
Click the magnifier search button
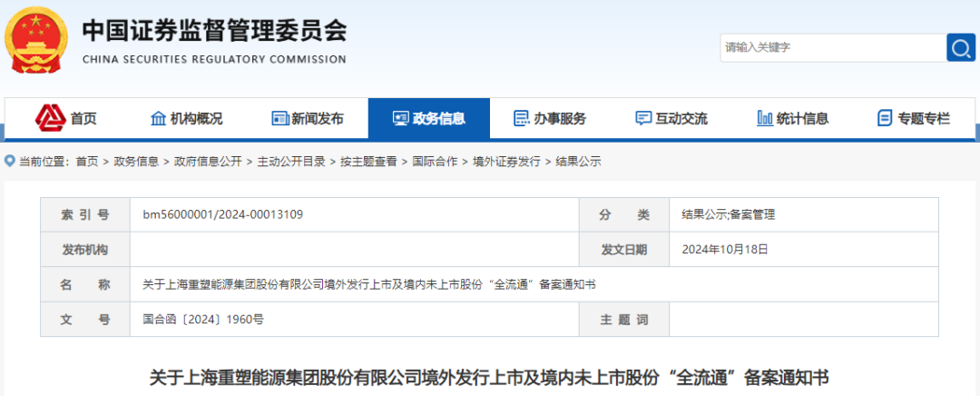tap(961, 47)
